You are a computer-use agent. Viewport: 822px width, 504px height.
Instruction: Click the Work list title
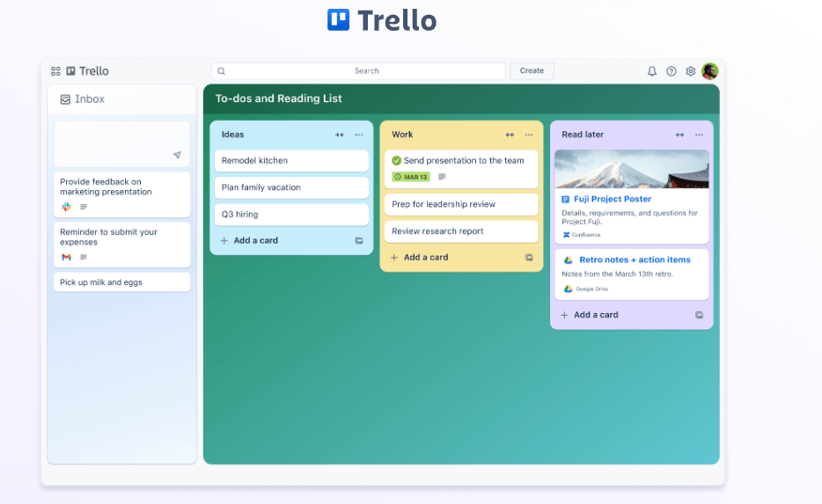tap(402, 135)
